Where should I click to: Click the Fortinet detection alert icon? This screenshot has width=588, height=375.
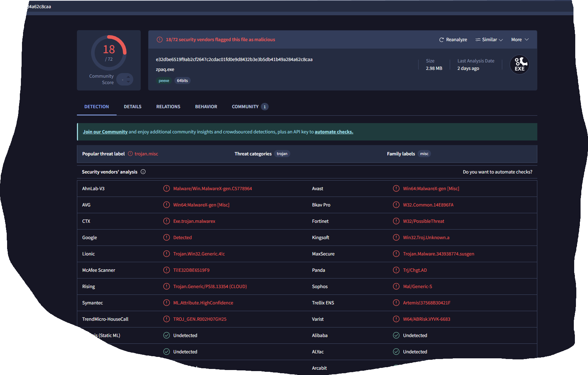point(396,221)
